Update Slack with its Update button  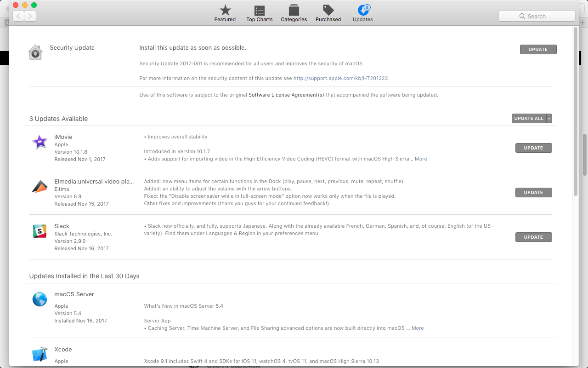tap(533, 237)
